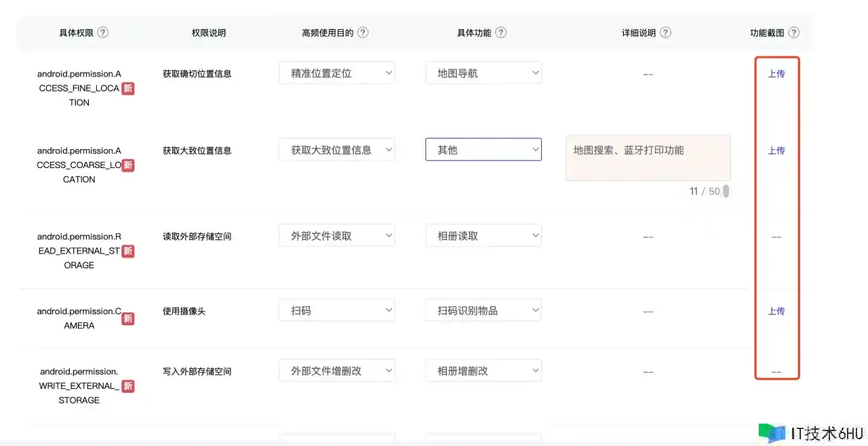Viewport: 868px width, 446px height.
Task: Click 新 badge on ACCESS_FINE_LOCATION permission
Action: [x=127, y=88]
